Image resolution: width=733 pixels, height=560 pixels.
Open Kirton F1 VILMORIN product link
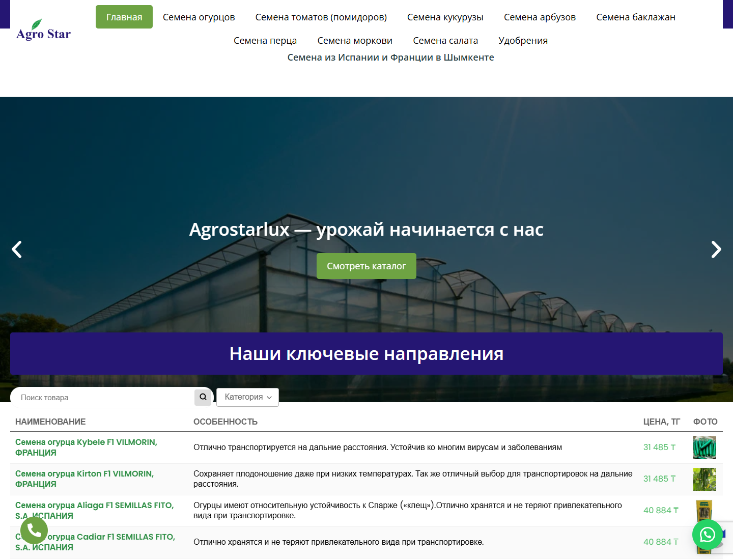(84, 479)
